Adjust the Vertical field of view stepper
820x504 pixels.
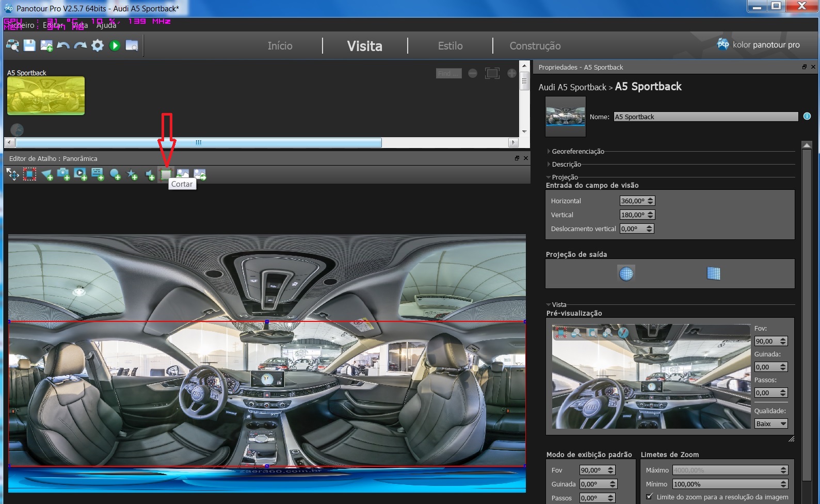pos(650,215)
